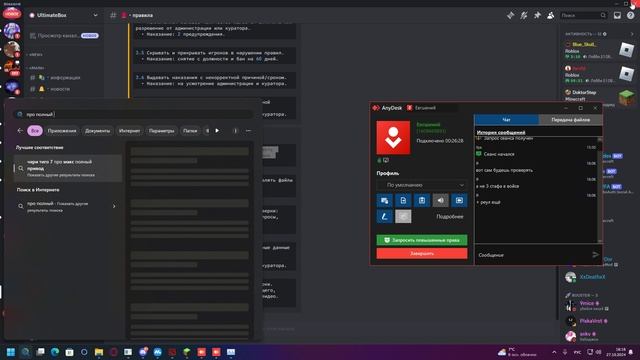The height and width of the screenshot is (360, 640).
Task: Toggle AnyDesk keyboard and mouse control permission
Action: (x=384, y=200)
